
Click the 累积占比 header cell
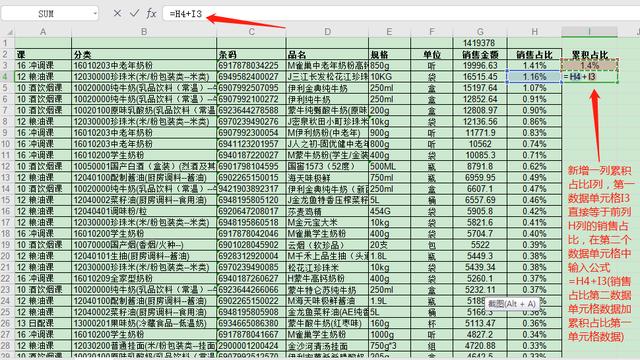(589, 54)
